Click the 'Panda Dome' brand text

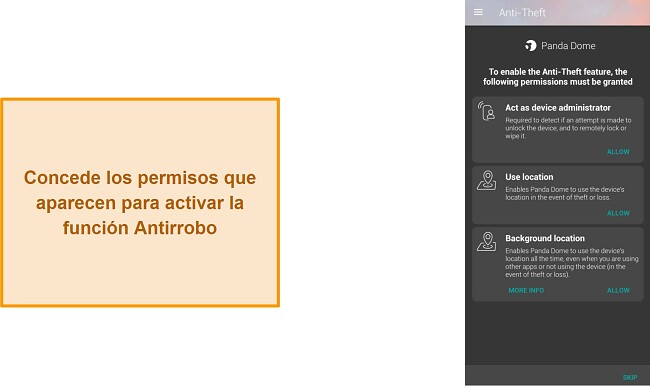point(568,46)
